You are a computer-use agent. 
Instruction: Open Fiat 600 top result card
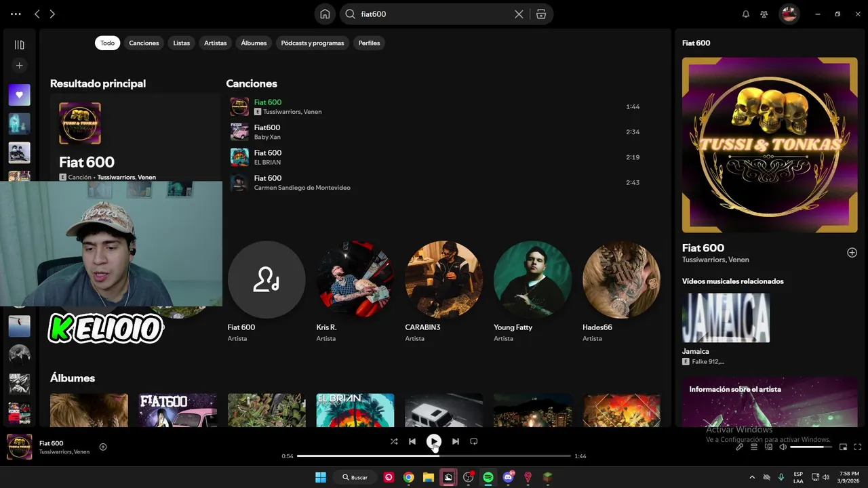(135, 138)
